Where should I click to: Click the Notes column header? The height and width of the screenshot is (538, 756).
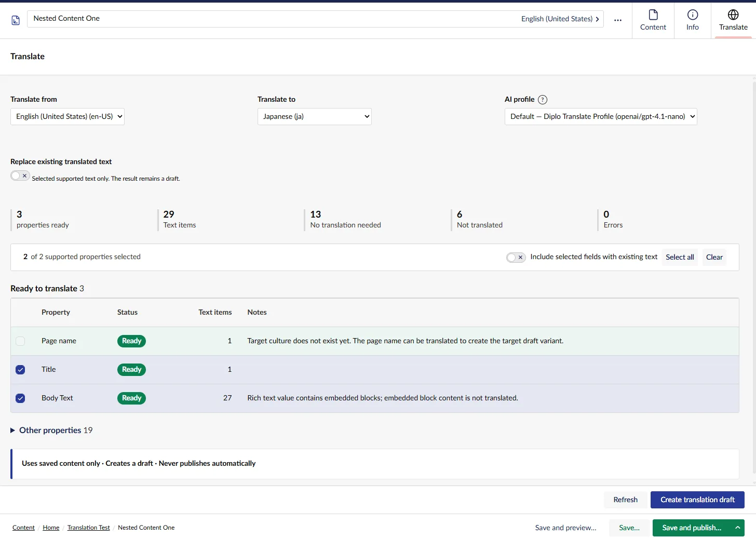[257, 312]
